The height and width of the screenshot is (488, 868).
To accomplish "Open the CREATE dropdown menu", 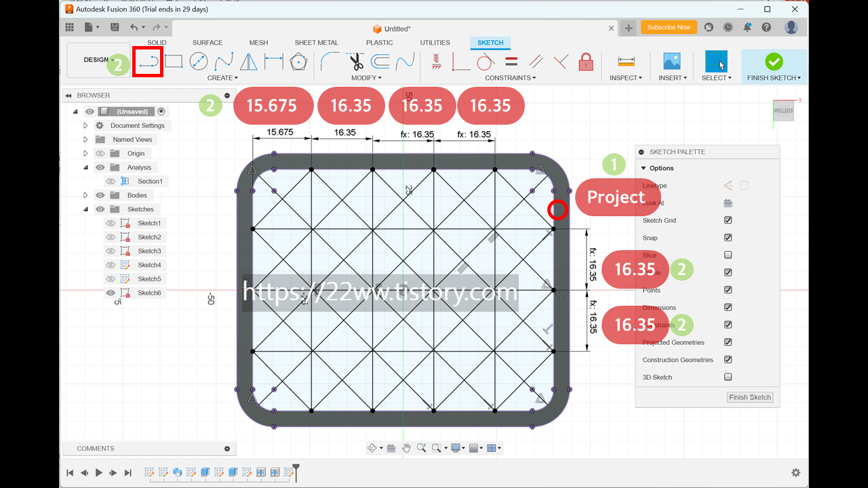I will [x=222, y=78].
